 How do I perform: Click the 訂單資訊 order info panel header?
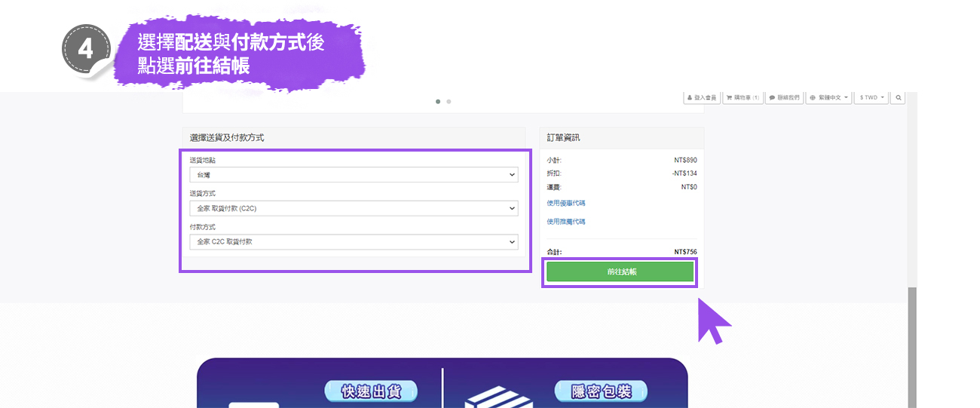(x=621, y=138)
